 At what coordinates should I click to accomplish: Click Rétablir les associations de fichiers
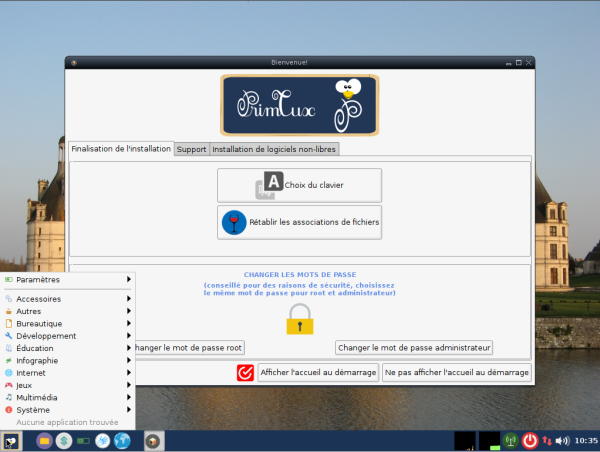[299, 222]
